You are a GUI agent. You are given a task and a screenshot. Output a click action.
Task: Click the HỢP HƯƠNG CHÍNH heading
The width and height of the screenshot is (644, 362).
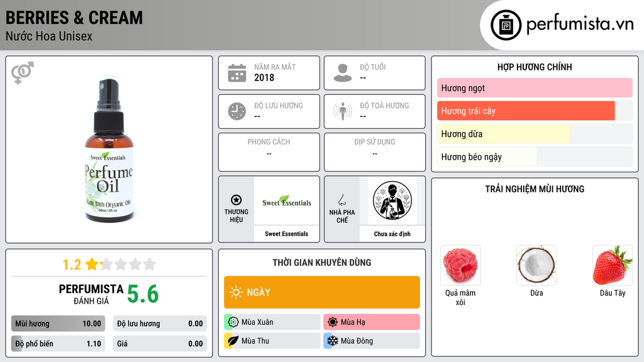(x=535, y=67)
